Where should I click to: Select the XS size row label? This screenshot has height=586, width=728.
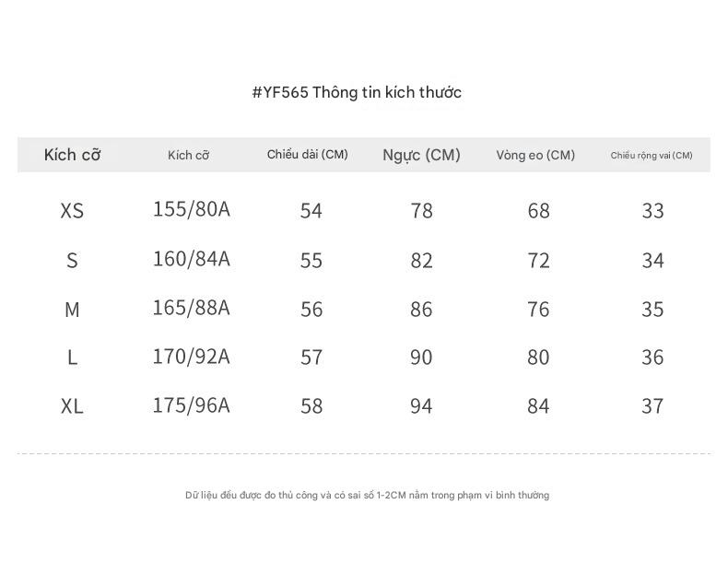[72, 211]
